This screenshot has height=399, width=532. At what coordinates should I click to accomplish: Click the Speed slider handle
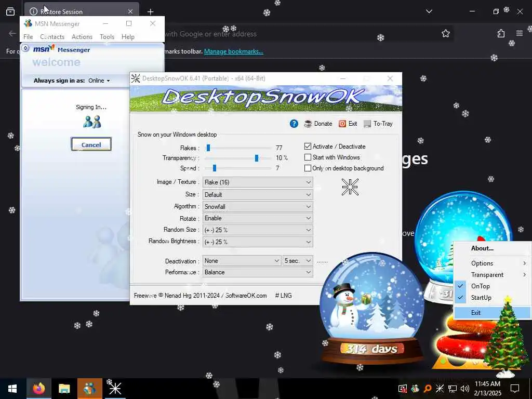215,168
